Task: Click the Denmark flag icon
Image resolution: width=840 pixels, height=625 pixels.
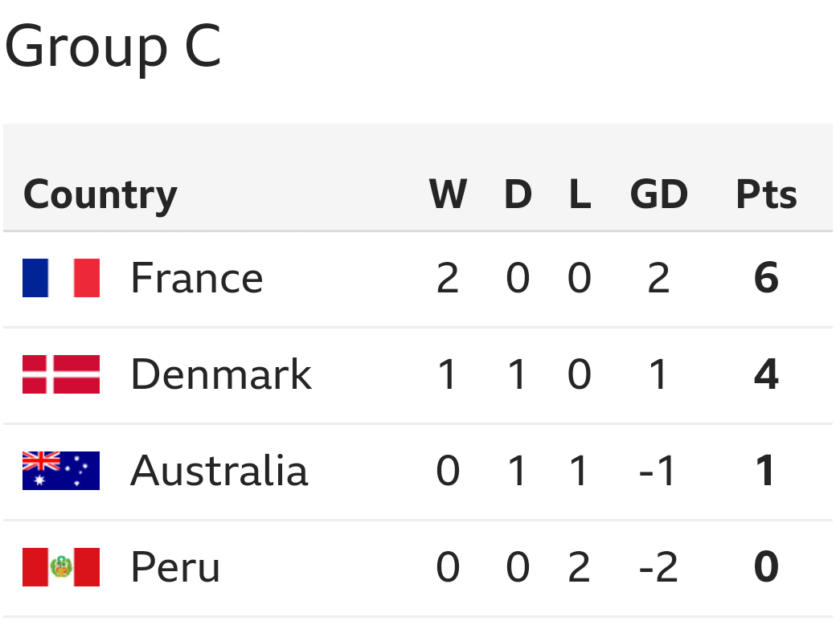Action: [61, 374]
